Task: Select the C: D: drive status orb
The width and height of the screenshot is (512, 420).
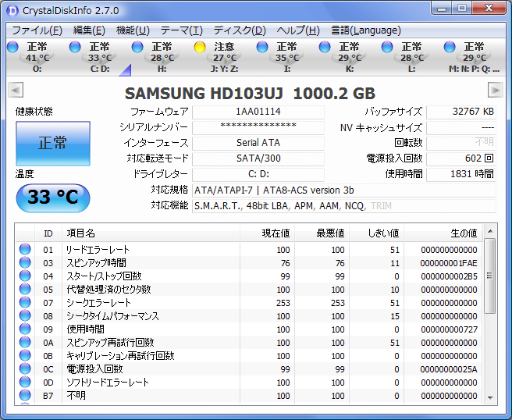Action: click(75, 47)
